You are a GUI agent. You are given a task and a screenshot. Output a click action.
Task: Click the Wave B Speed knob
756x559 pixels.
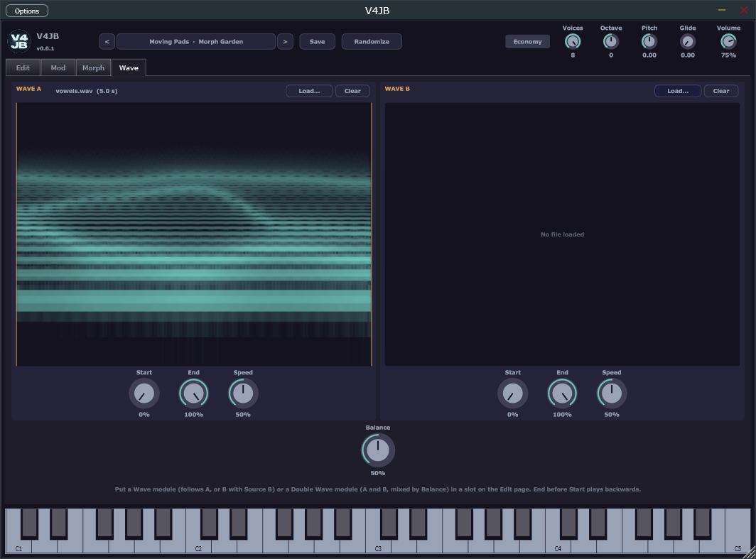pos(611,394)
